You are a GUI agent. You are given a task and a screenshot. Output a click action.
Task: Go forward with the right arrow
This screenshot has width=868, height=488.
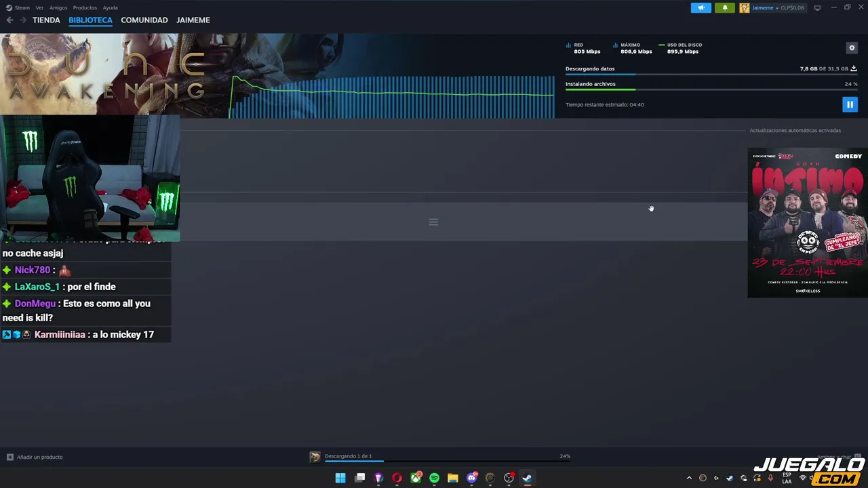[x=23, y=20]
